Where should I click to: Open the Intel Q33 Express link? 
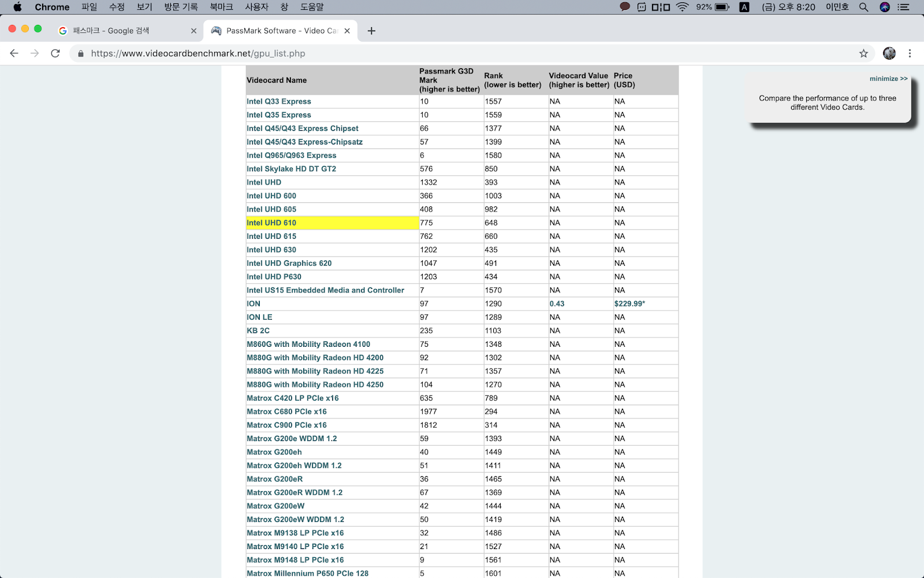click(279, 101)
